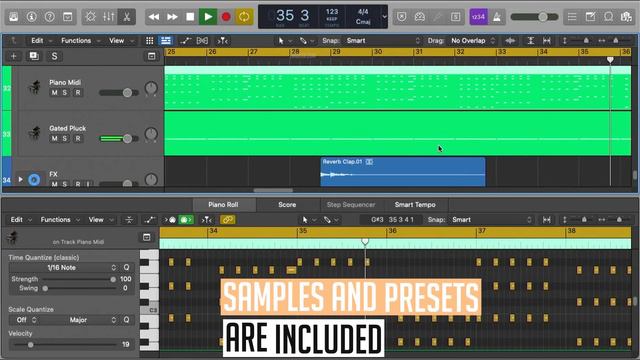Open Loop Browser button
This screenshot has height=360, width=640.
point(608,17)
